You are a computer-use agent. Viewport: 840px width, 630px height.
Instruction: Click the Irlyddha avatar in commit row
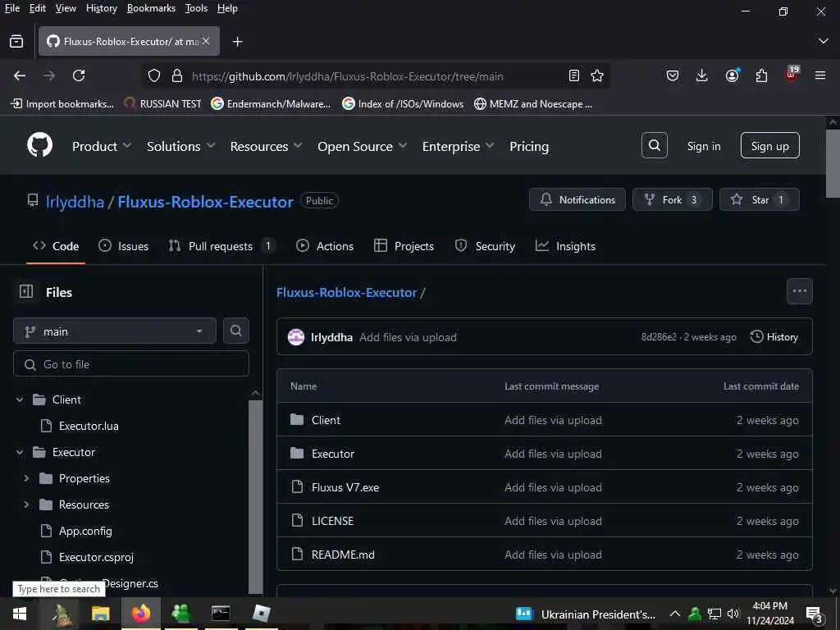[x=296, y=337]
